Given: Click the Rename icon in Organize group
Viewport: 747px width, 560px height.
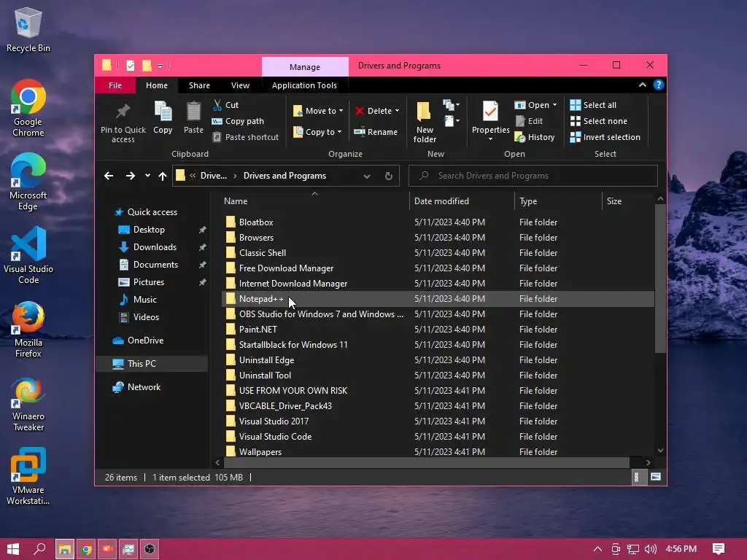Looking at the screenshot, I should coord(359,132).
